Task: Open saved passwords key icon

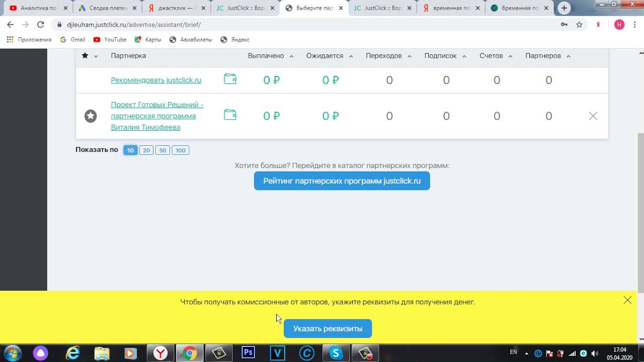Action: tap(564, 25)
